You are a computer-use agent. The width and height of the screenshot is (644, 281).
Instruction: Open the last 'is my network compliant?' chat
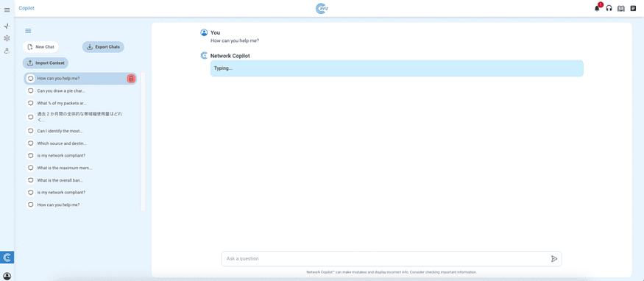(80, 193)
